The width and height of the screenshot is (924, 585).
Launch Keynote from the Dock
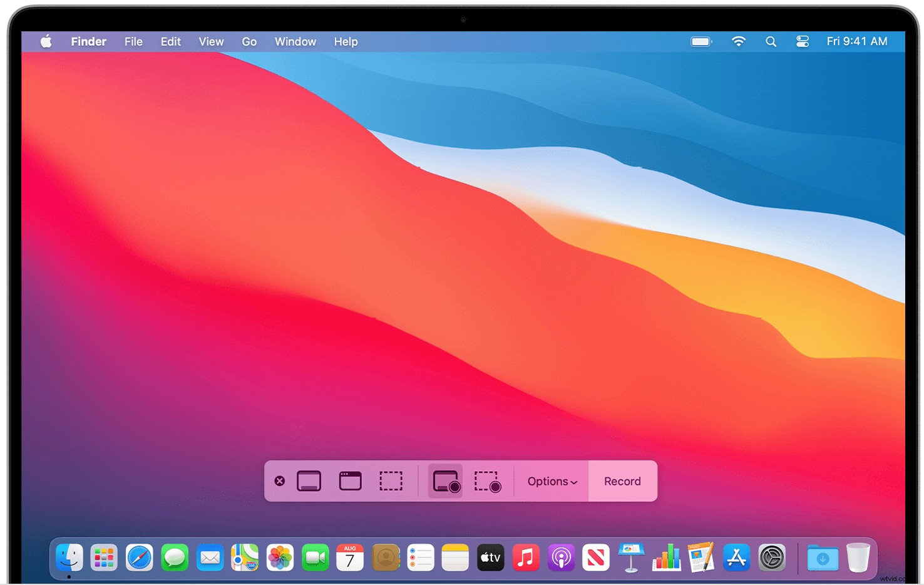(x=630, y=557)
